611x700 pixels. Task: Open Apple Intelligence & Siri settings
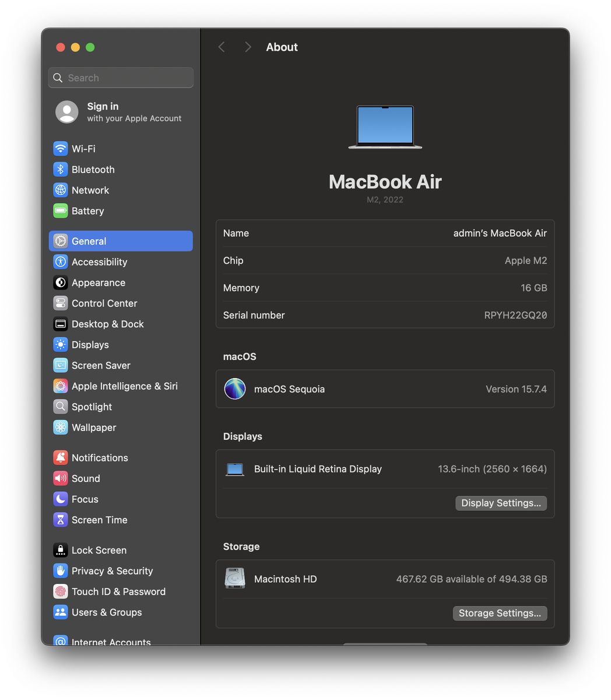pos(124,386)
